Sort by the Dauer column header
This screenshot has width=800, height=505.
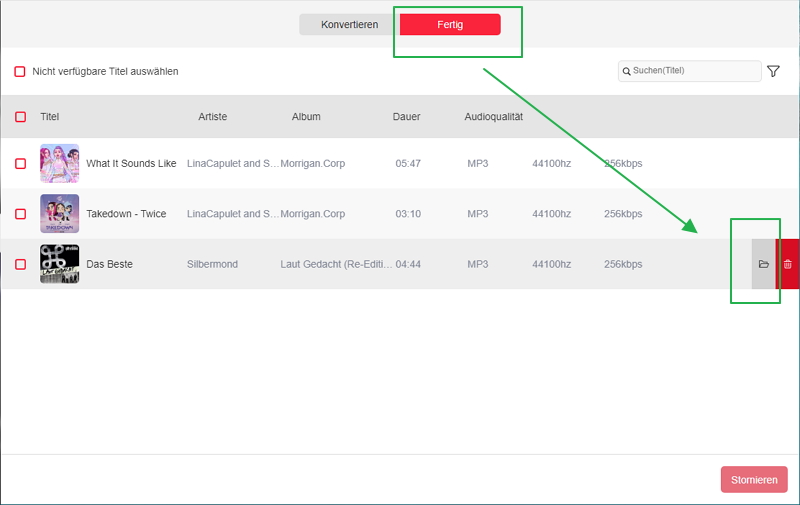tap(406, 117)
